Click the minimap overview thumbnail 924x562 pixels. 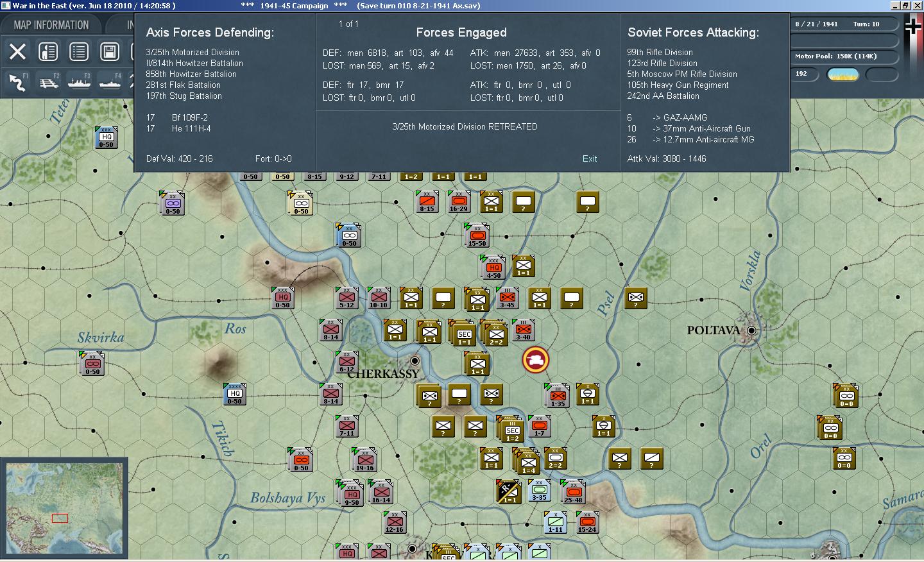(x=64, y=508)
